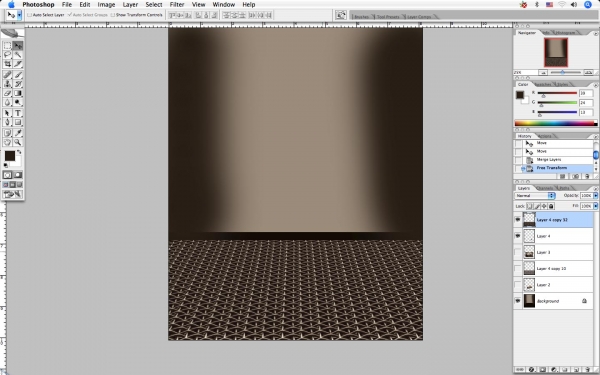This screenshot has height=375, width=600.
Task: Swap foreground and background colors
Action: (19, 152)
